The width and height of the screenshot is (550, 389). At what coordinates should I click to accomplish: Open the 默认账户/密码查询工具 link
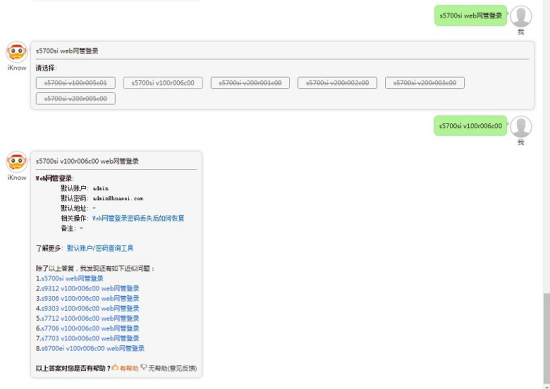click(100, 248)
